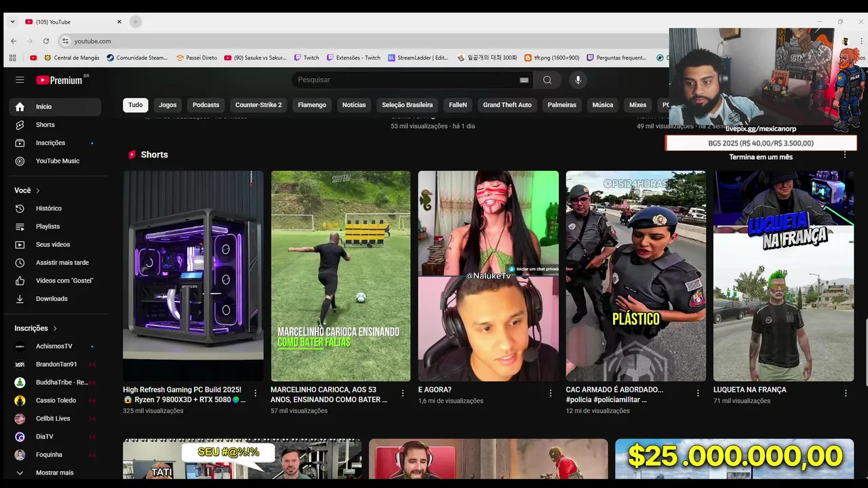This screenshot has width=868, height=488.
Task: Open Comunidade Steam bookmark
Action: [x=137, y=58]
